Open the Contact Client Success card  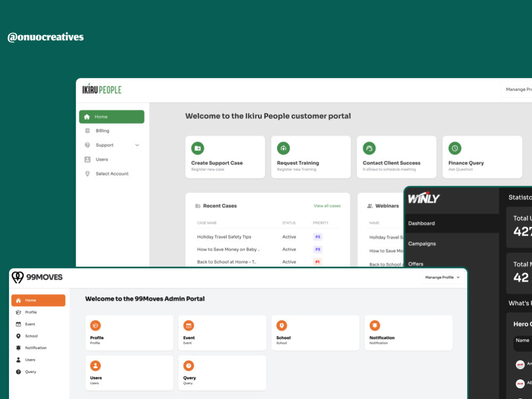(x=397, y=157)
